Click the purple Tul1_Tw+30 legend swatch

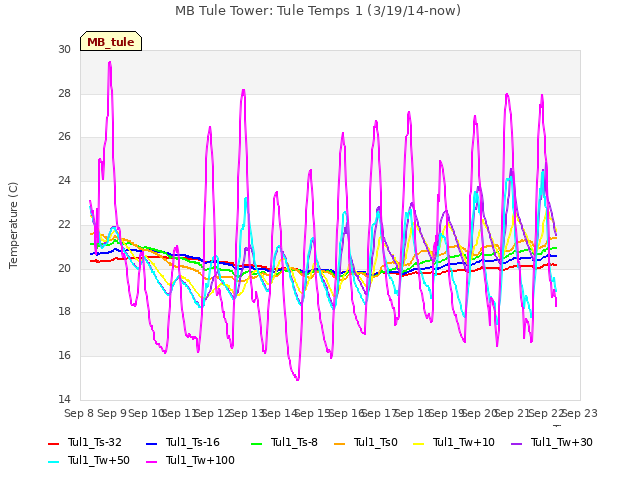coord(516,443)
